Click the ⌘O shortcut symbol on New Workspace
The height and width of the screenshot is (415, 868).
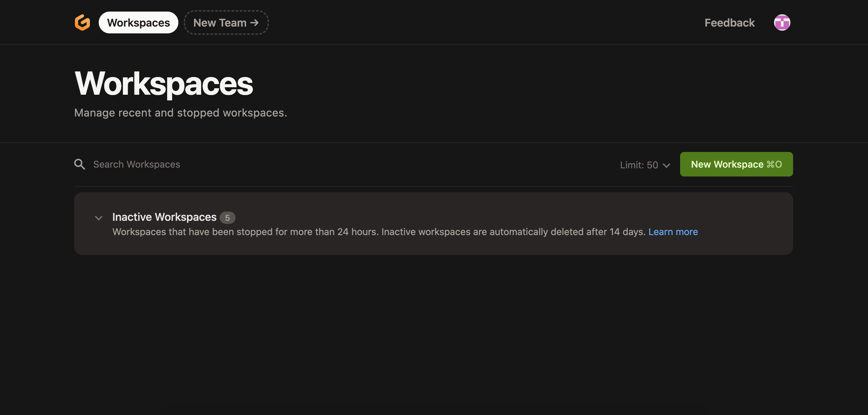click(774, 164)
